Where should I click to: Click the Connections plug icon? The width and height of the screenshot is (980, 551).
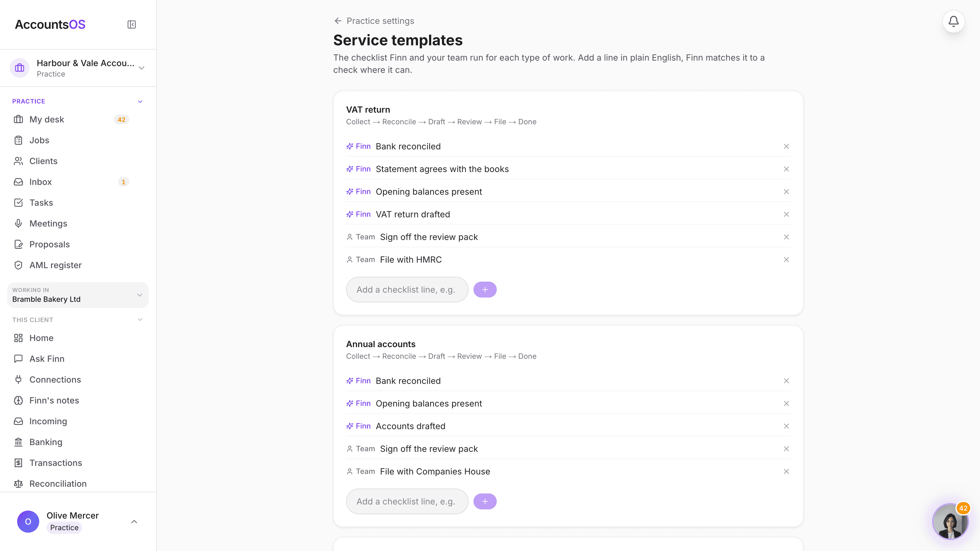click(x=18, y=380)
